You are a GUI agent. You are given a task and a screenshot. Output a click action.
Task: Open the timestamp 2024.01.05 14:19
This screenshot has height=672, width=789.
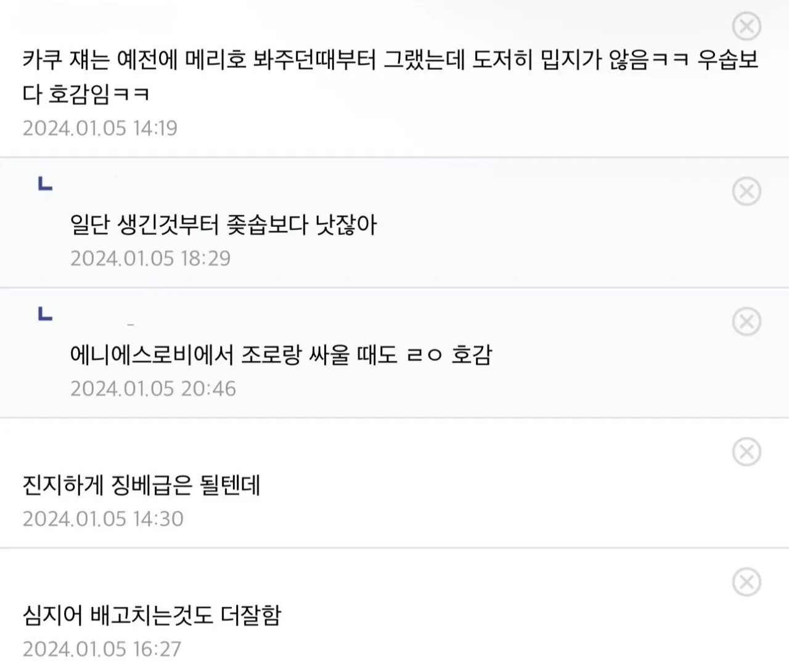tap(100, 129)
